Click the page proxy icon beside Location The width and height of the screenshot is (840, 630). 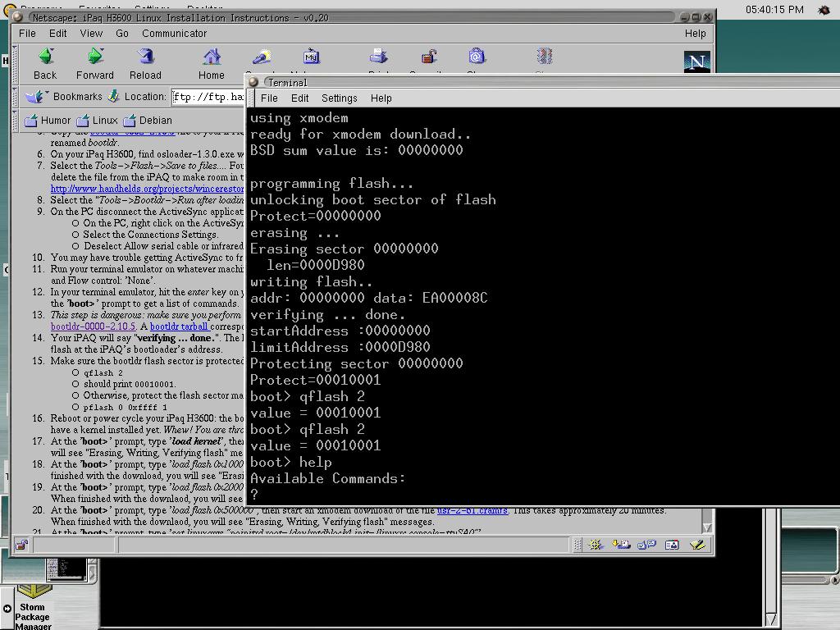113,97
